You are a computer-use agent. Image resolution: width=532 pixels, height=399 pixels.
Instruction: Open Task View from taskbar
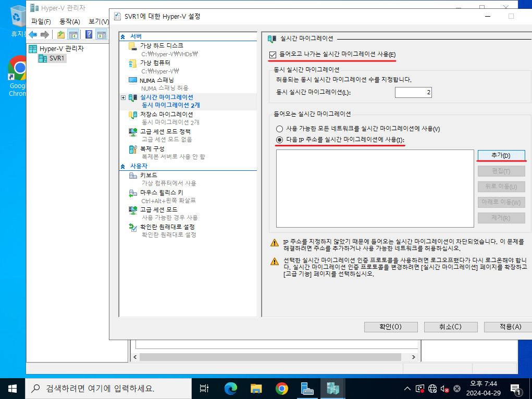point(204,389)
